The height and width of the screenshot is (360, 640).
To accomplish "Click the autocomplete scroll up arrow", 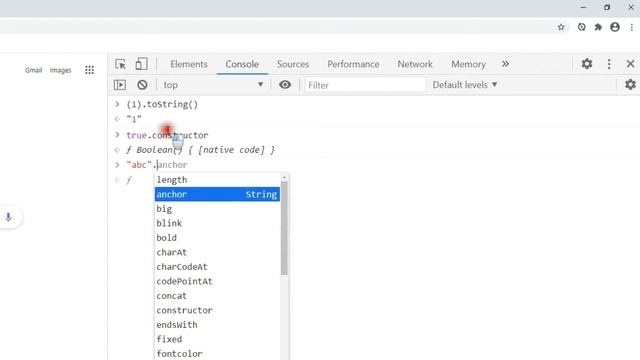I will 284,177.
